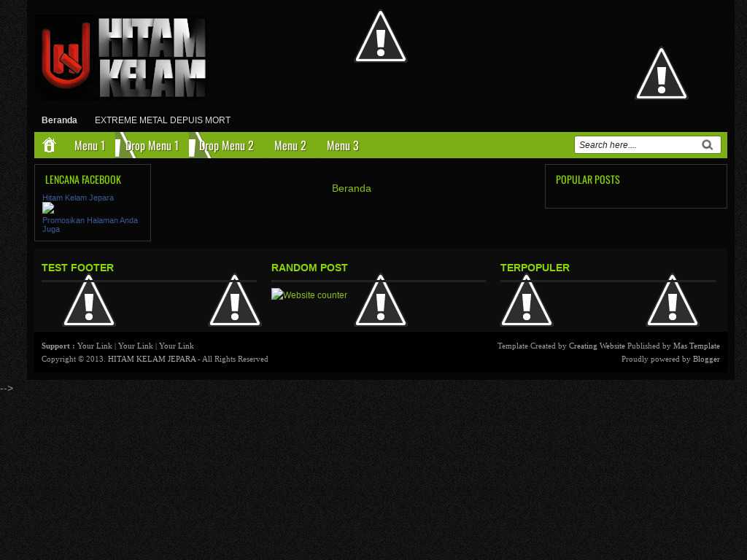Open the Blogger link in footer
The width and height of the screenshot is (747, 560).
tap(706, 359)
